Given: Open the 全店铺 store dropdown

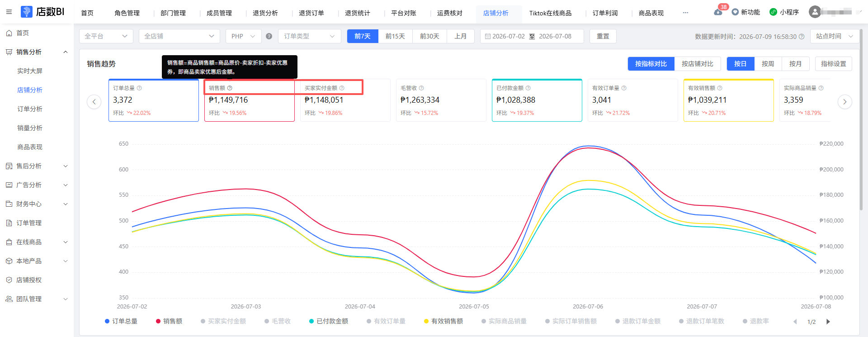Looking at the screenshot, I should coord(179,36).
